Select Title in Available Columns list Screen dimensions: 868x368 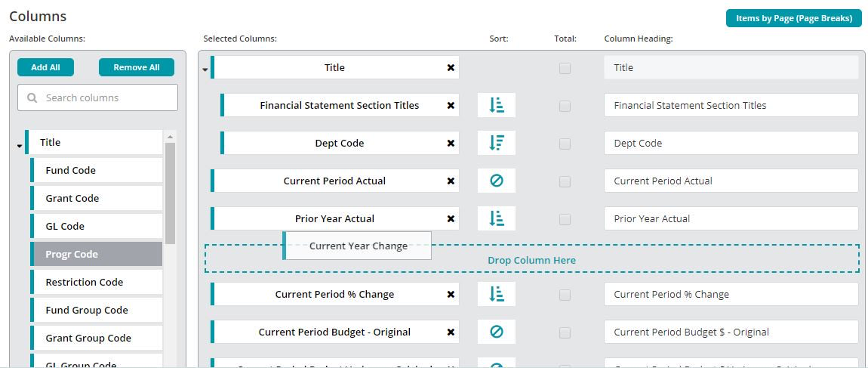tap(94, 142)
